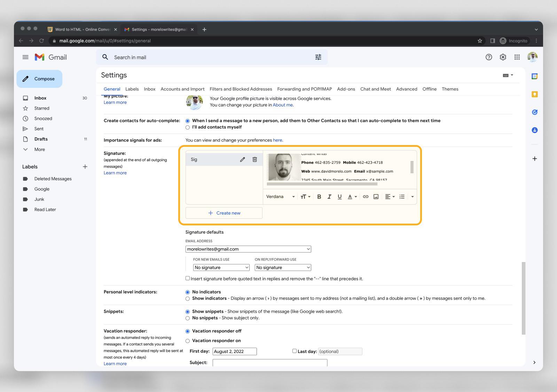557x392 pixels.
Task: Enable Insert signature before quoted text
Action: click(x=187, y=278)
